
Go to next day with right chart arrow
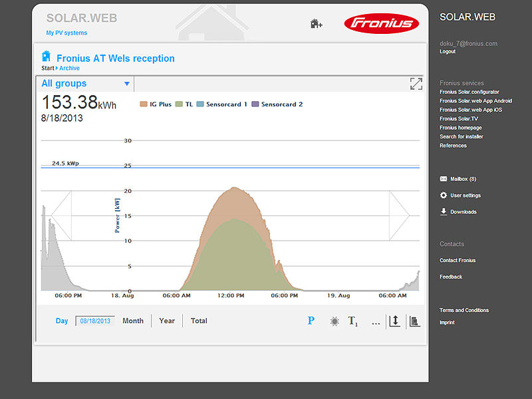(400, 215)
